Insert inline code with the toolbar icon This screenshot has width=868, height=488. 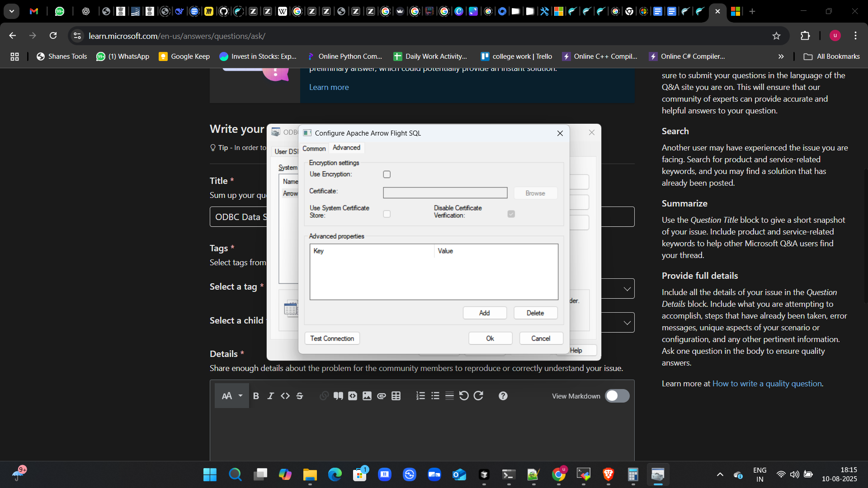pos(285,396)
